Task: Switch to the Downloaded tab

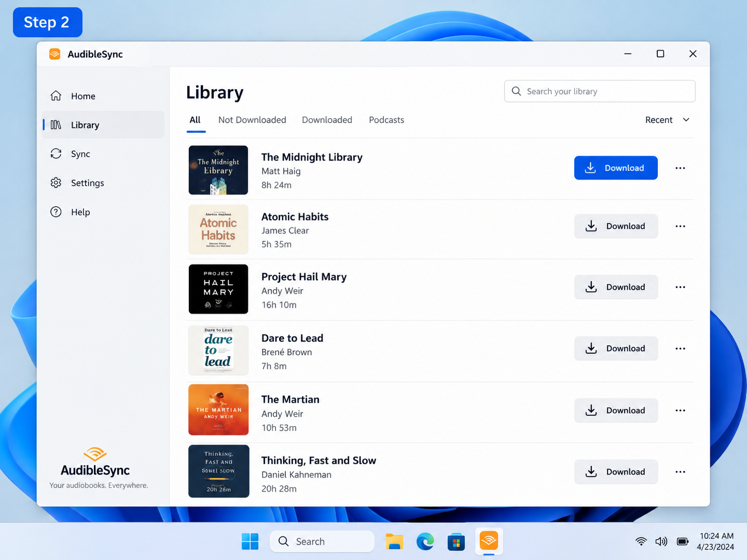Action: pyautogui.click(x=327, y=120)
